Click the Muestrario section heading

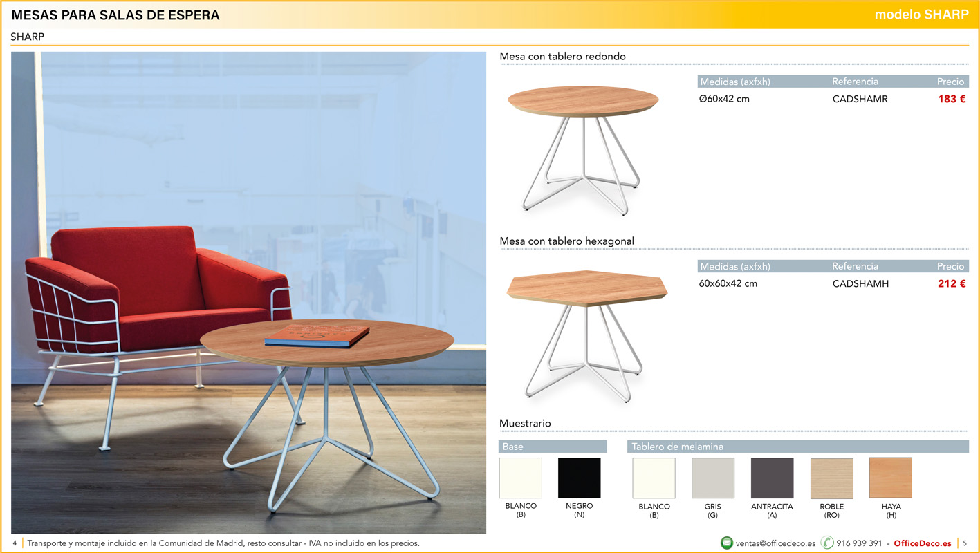(525, 423)
